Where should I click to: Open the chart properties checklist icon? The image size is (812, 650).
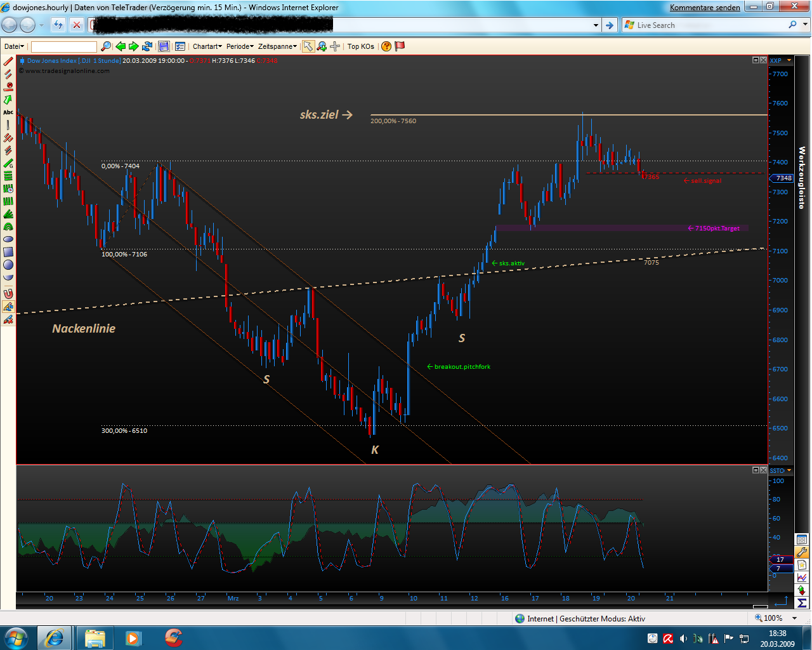[x=180, y=46]
